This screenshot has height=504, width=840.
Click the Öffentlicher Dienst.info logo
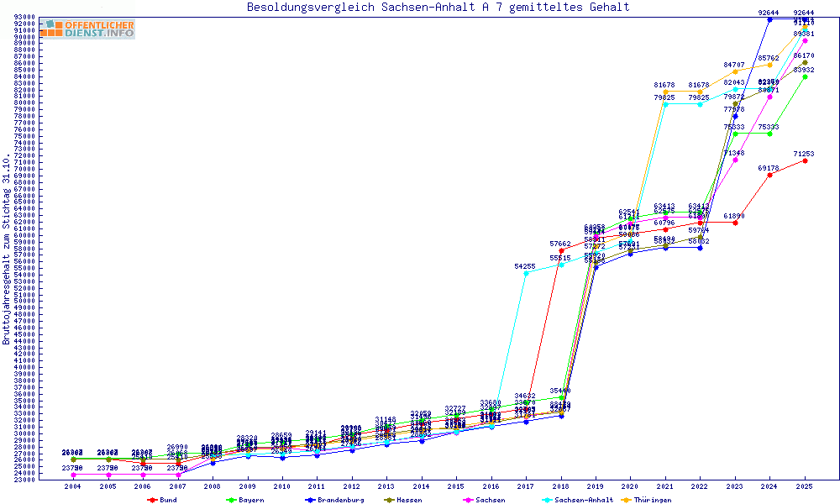coord(87,29)
